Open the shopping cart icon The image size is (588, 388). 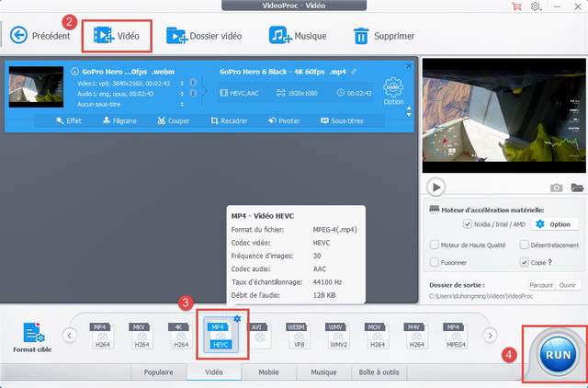point(516,6)
